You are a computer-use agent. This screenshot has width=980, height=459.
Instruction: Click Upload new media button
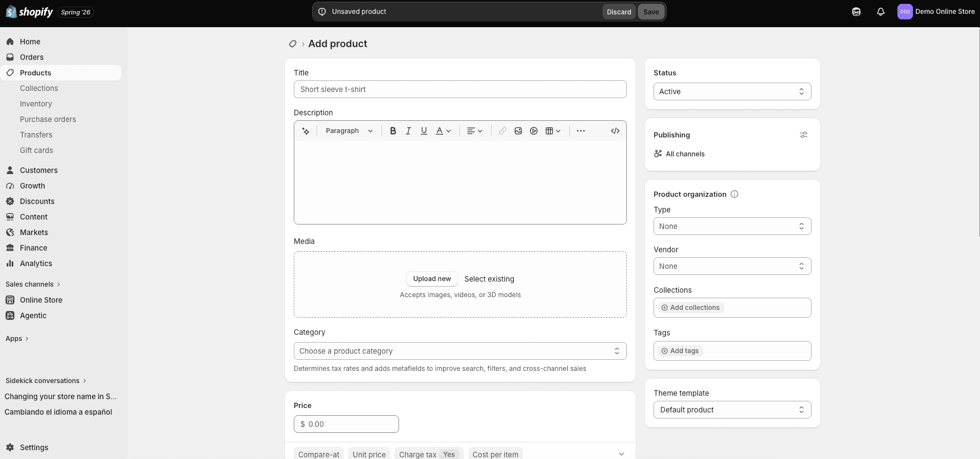[x=432, y=279]
